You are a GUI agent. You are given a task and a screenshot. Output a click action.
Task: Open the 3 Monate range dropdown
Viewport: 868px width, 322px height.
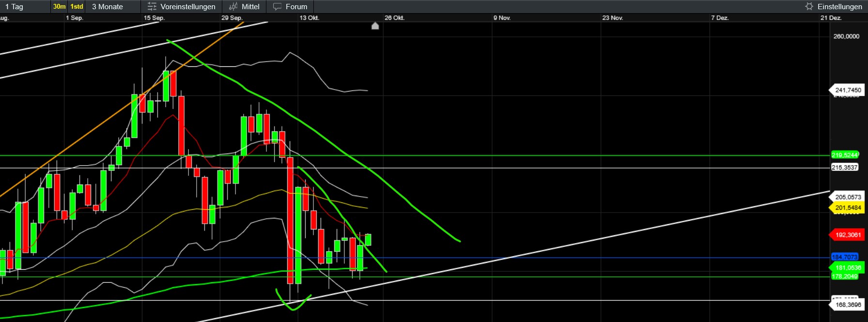108,7
